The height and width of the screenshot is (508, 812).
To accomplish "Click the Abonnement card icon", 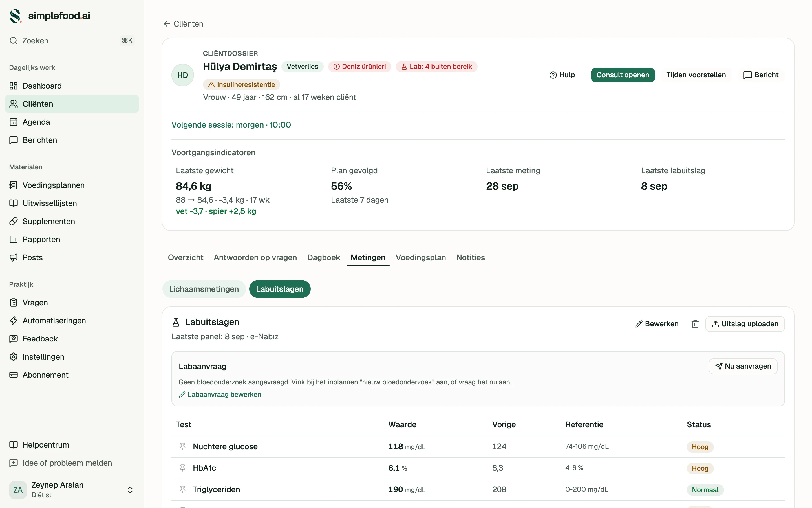I will click(x=14, y=375).
